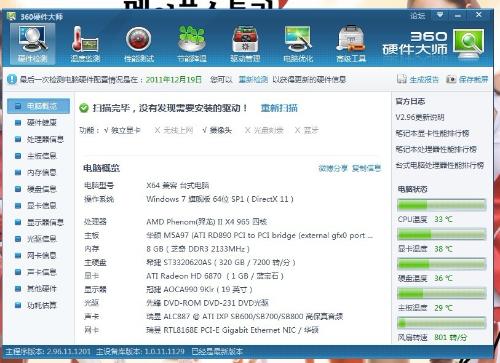
Task: Open 节能降温 power saving section
Action: click(x=192, y=44)
